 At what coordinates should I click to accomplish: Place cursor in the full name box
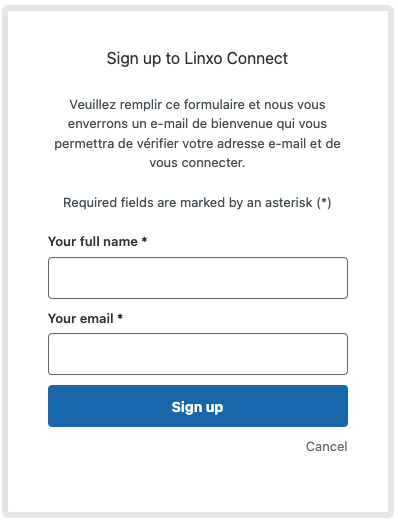[198, 278]
